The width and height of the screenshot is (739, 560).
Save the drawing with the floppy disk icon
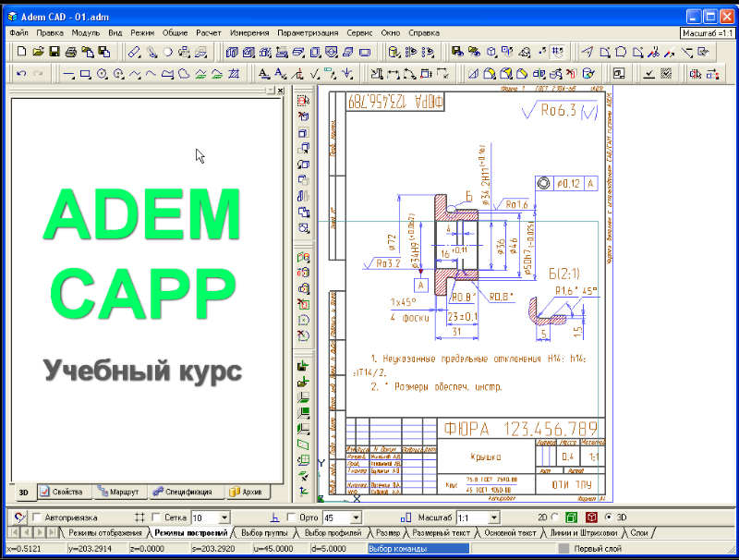55,52
